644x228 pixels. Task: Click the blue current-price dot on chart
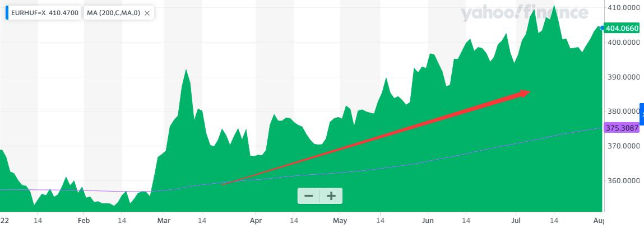[x=601, y=27]
